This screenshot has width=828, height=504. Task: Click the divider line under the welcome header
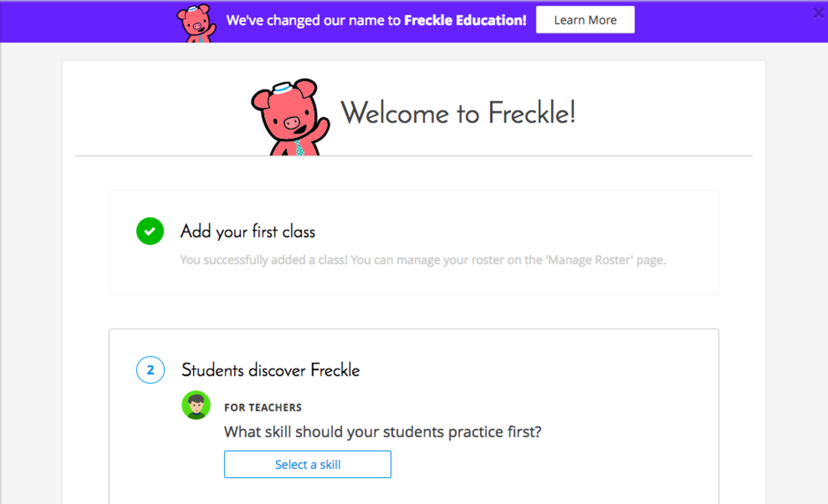526,156
